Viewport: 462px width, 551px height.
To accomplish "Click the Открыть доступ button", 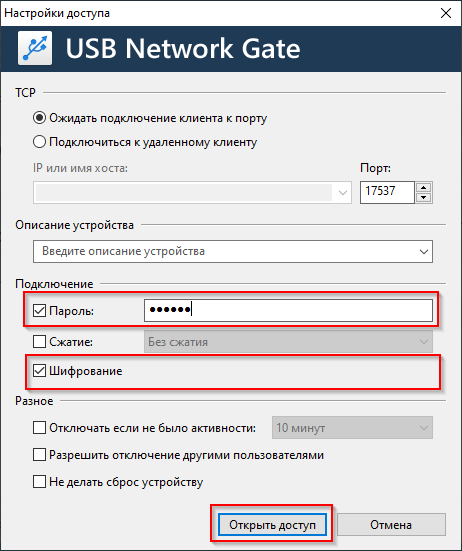I will point(272,525).
